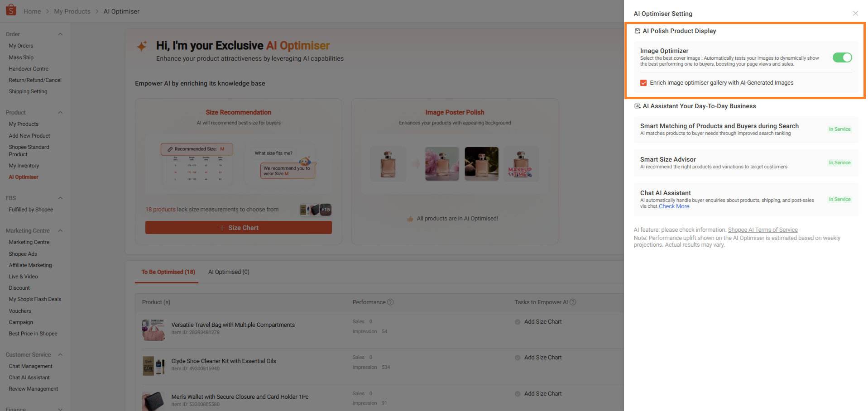The height and width of the screenshot is (411, 868).
Task: Click the original perfume image thumbnail
Action: point(388,164)
